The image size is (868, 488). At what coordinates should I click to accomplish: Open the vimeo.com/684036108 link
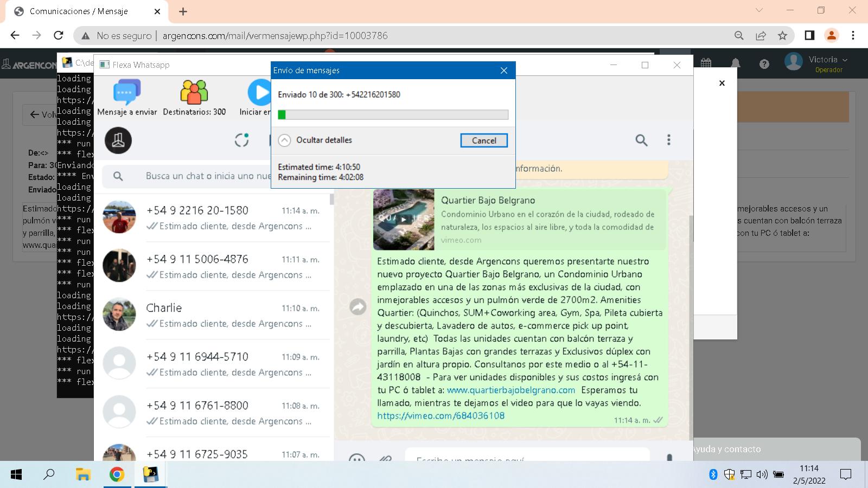tap(441, 416)
